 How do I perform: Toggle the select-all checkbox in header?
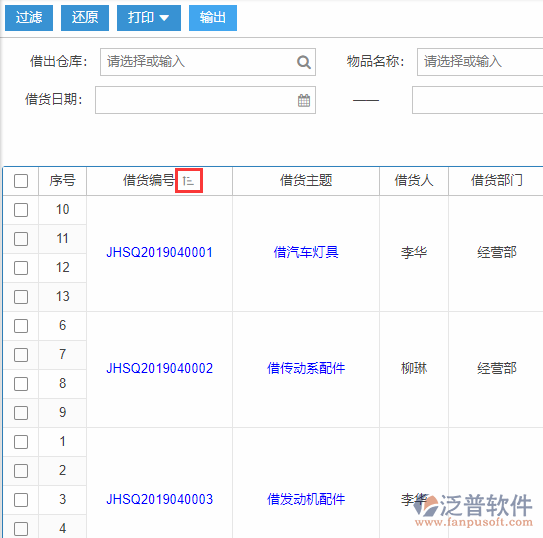21,181
